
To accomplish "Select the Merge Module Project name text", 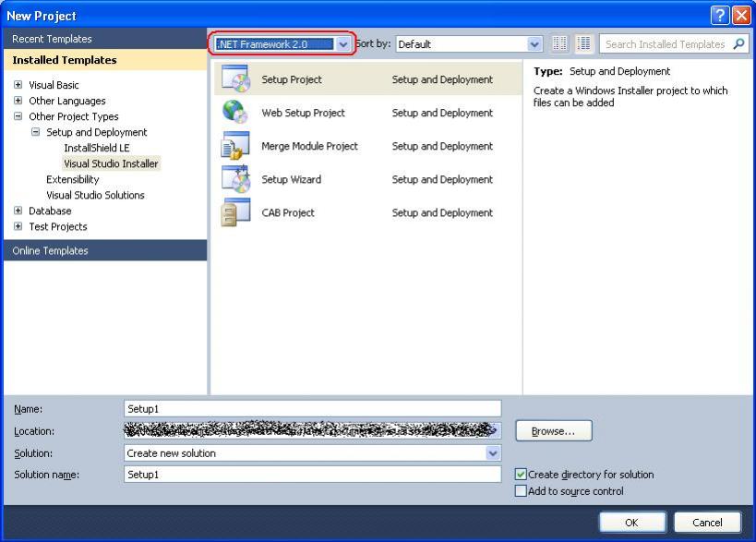I will tap(309, 146).
